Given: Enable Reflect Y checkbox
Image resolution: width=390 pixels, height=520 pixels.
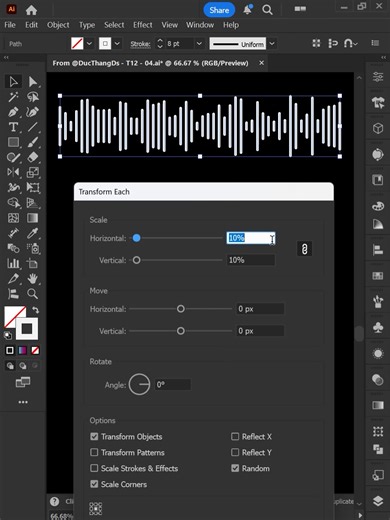Looking at the screenshot, I should [235, 452].
